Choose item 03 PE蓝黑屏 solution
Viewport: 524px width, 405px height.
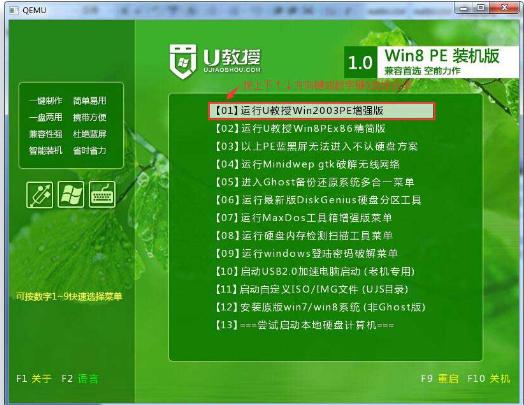pyautogui.click(x=316, y=146)
